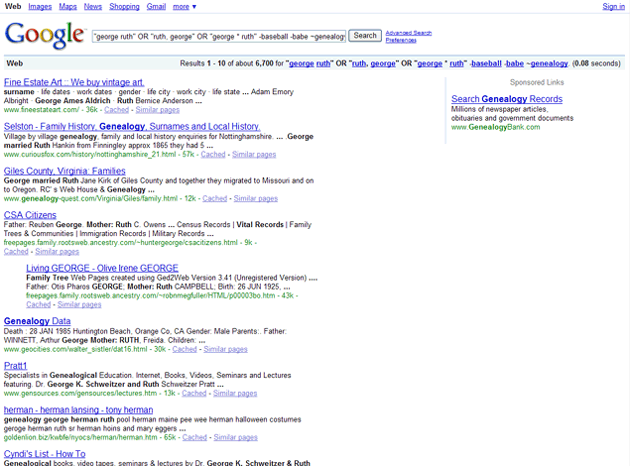This screenshot has height=466, width=630.
Task: View Cached copy of Living GEORGE result
Action: (39, 305)
